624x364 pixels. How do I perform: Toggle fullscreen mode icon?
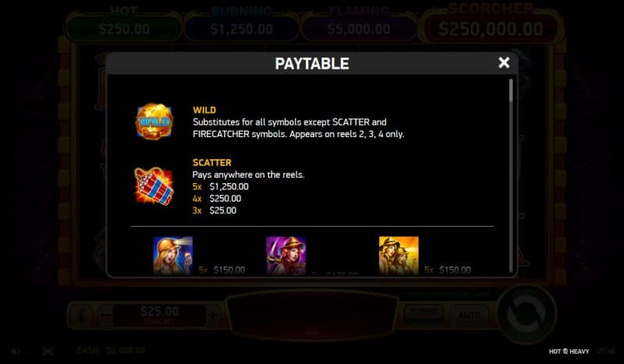48,352
